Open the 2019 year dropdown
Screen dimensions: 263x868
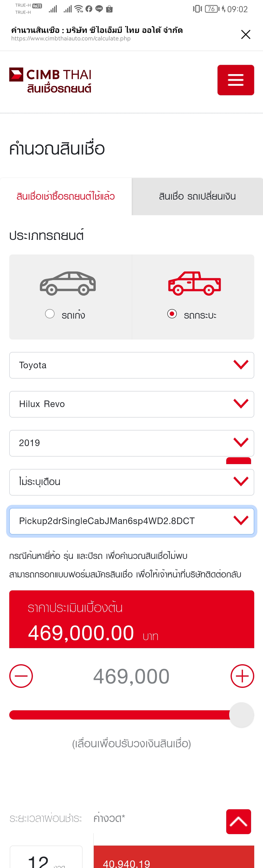tap(131, 443)
